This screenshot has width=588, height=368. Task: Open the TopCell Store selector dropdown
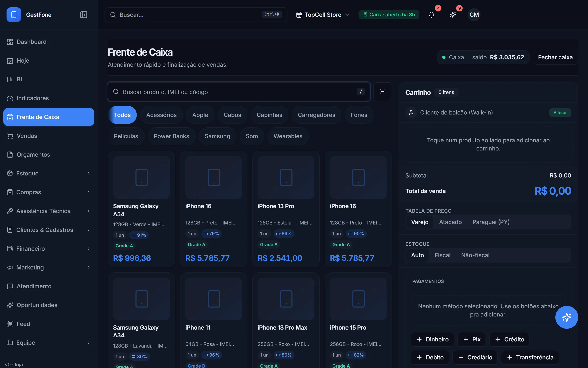[322, 15]
